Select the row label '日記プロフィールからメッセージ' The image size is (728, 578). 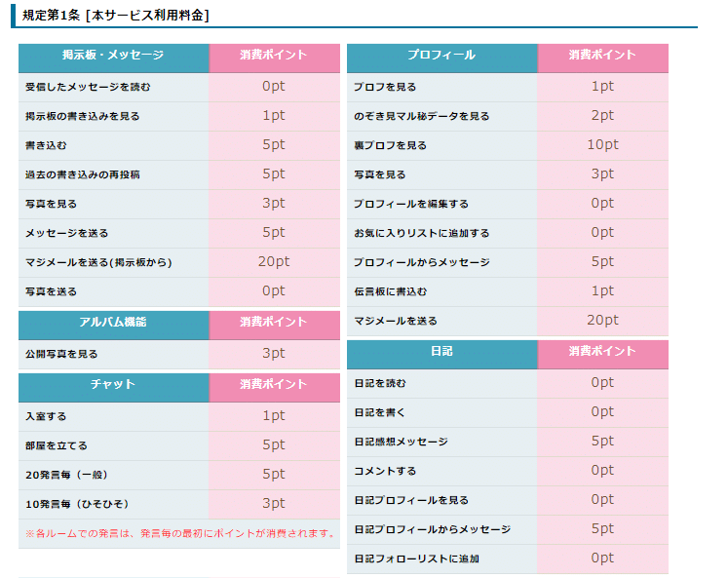[x=433, y=529]
